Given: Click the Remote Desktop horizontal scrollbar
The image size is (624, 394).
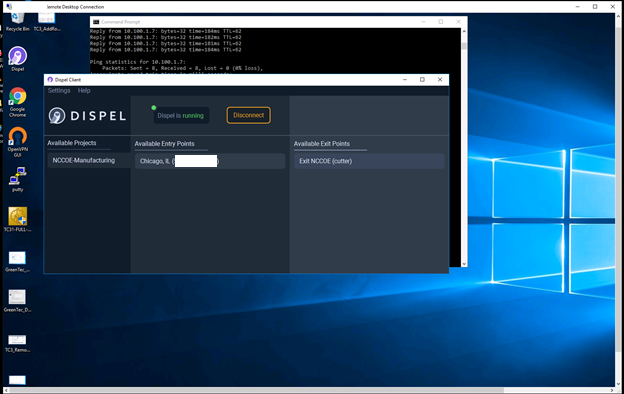Looking at the screenshot, I should 257,390.
